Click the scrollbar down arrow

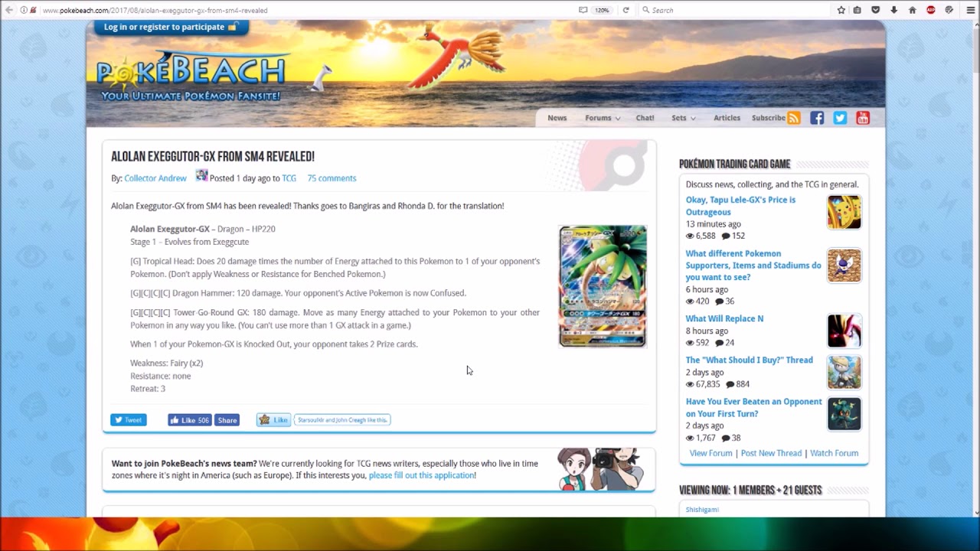(x=975, y=512)
